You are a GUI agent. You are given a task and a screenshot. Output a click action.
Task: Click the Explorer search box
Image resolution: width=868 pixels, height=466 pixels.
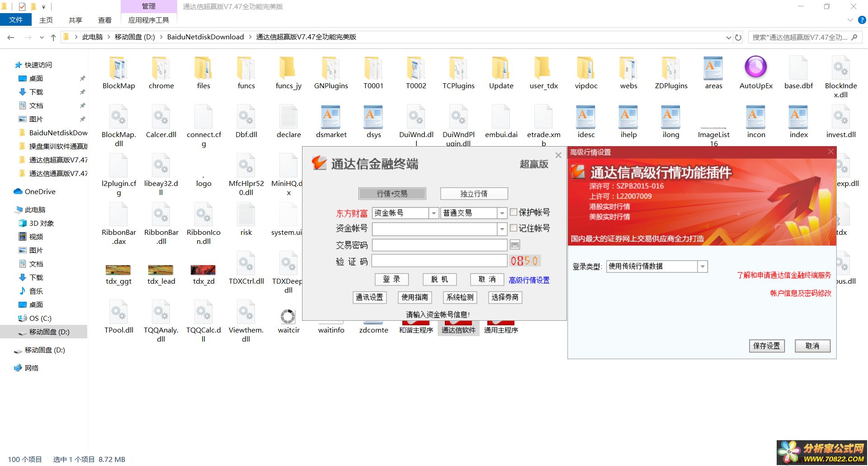pos(805,38)
